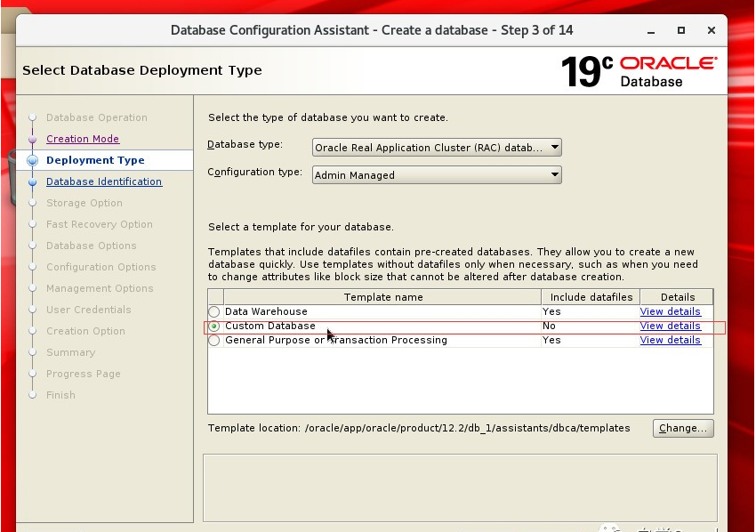Click the Template name column header

(x=382, y=297)
